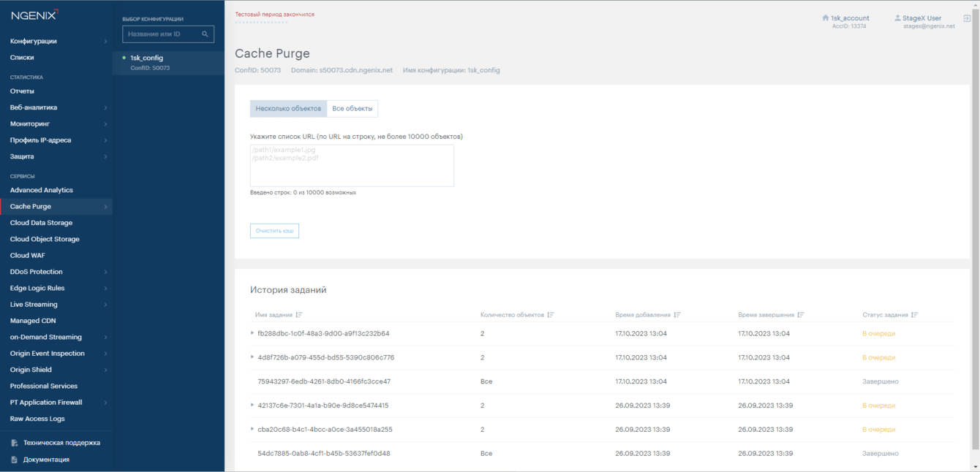This screenshot has height=472, width=980.
Task: Click the home icon next to 1sk_account
Action: tap(826, 18)
